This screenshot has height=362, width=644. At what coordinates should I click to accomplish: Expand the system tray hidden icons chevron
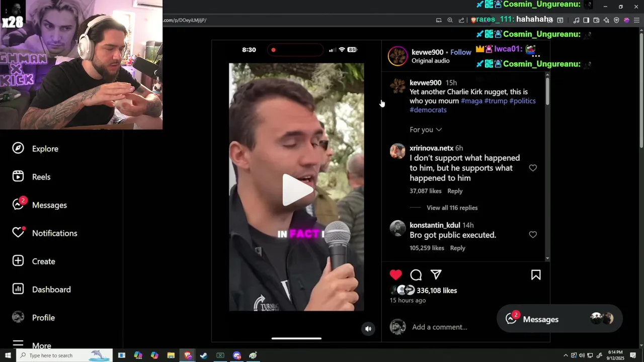tap(566, 355)
